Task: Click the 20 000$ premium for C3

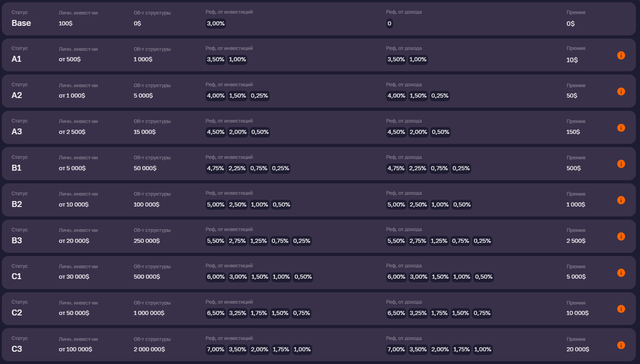Action: coord(578,349)
